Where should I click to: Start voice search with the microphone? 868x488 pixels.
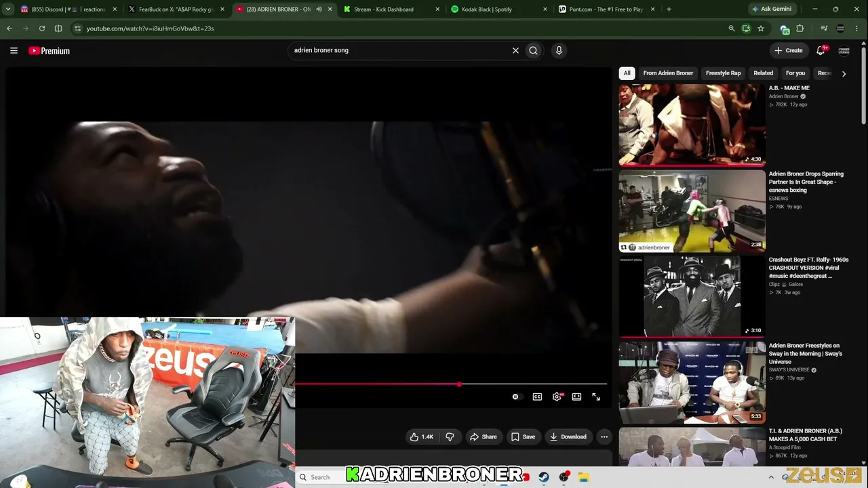pyautogui.click(x=559, y=50)
